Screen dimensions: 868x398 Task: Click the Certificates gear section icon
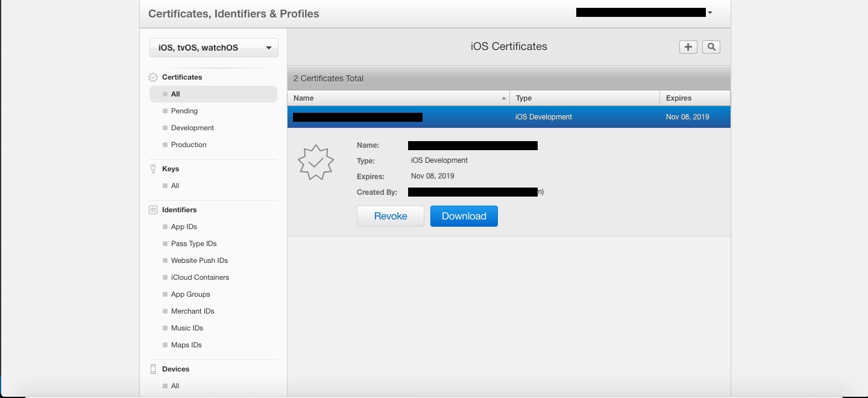153,77
